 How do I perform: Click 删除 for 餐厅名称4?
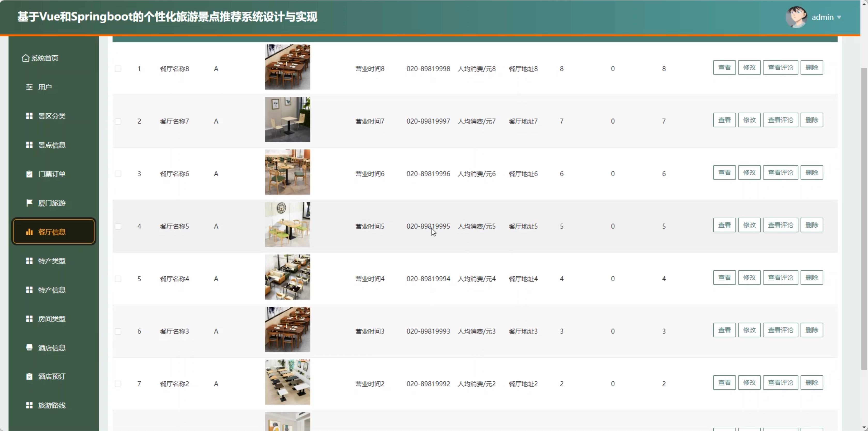coord(812,278)
